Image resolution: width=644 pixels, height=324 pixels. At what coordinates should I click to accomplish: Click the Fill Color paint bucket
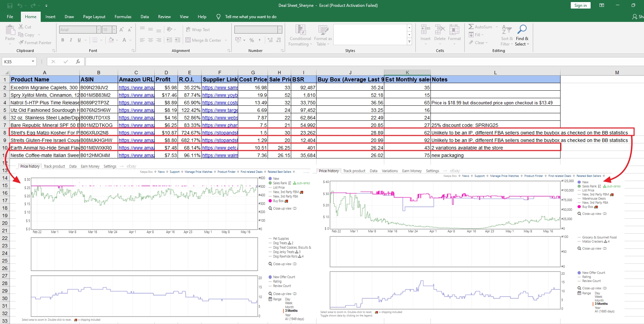(111, 40)
